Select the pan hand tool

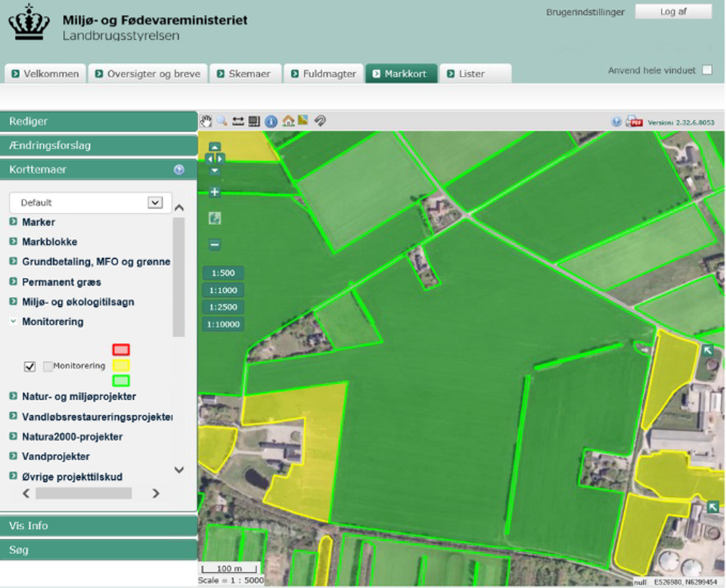[x=206, y=121]
